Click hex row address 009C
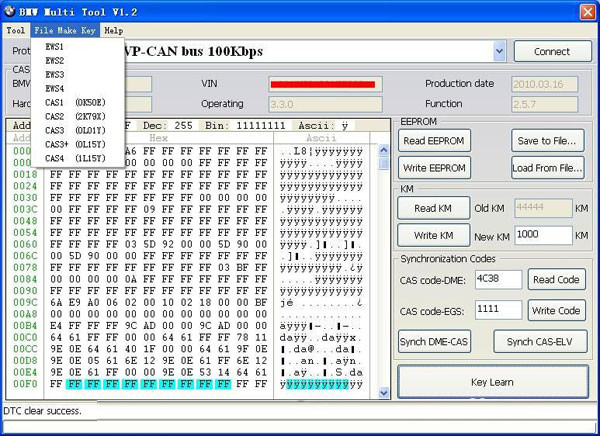Screen dimensions: 600x436 25,302
